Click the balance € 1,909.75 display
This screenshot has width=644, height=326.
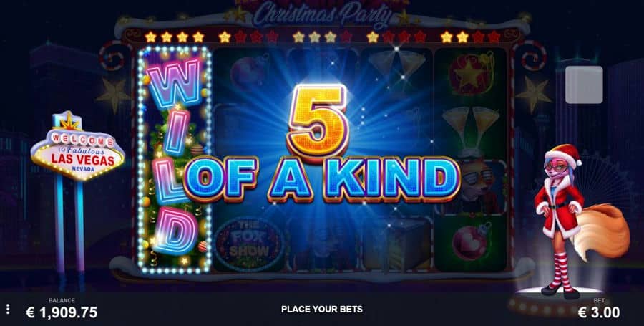coord(62,312)
